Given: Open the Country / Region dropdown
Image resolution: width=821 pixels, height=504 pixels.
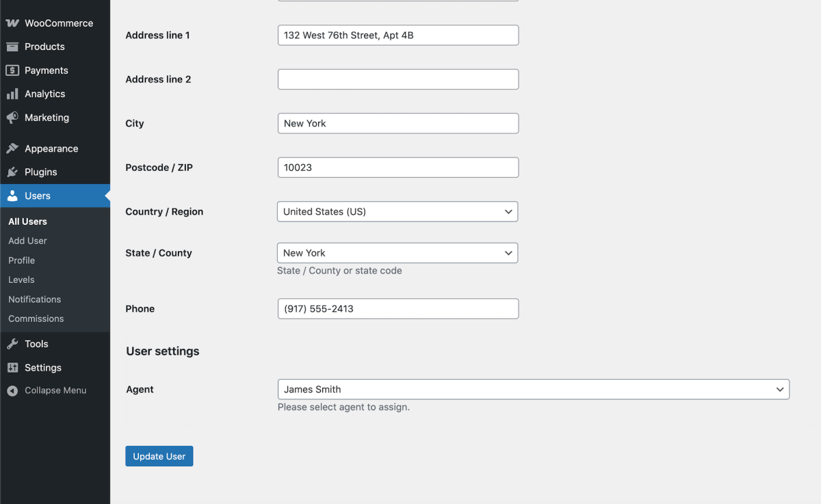Looking at the screenshot, I should pos(397,212).
